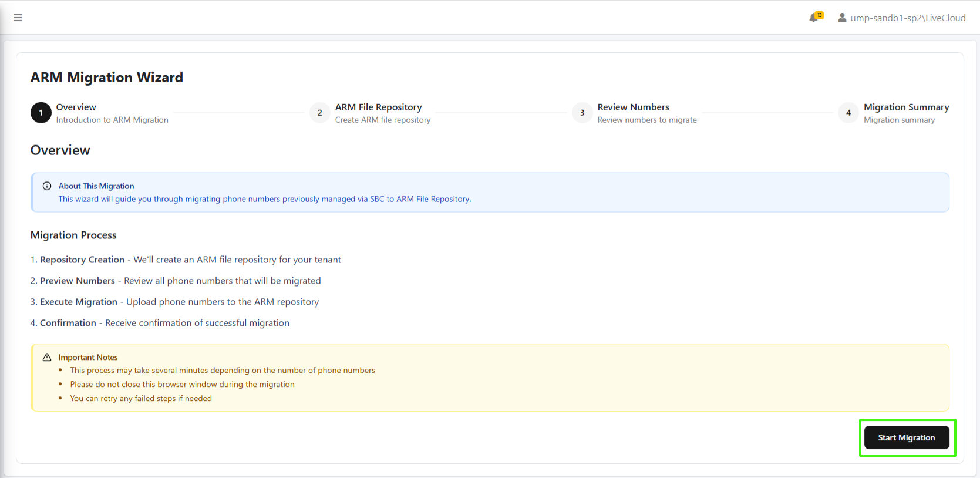Click the info icon beside About This Migration

pyautogui.click(x=47, y=186)
